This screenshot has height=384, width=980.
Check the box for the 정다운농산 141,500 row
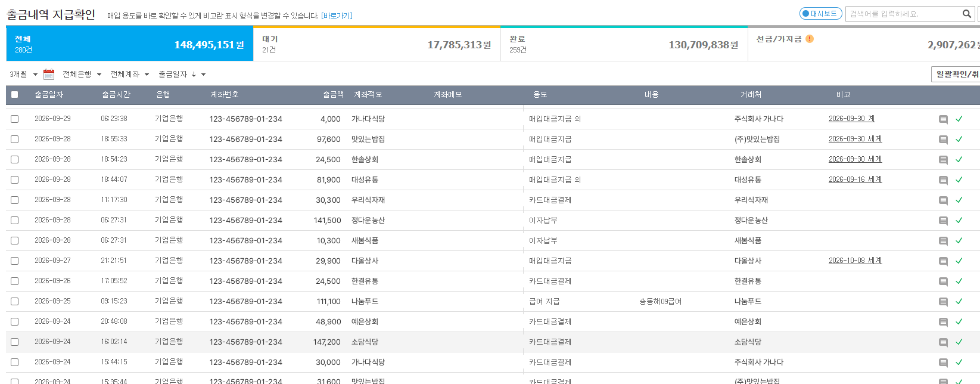15,220
